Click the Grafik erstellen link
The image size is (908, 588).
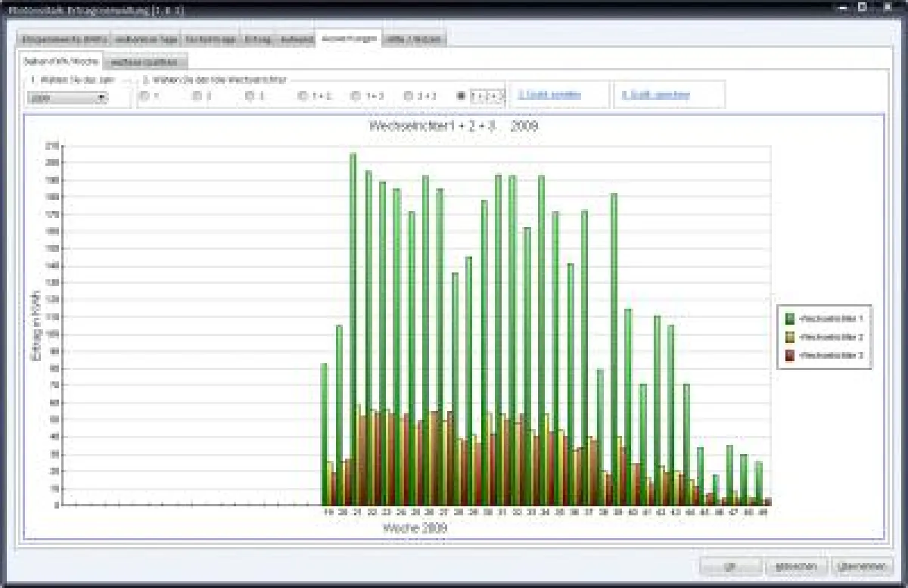(539, 95)
